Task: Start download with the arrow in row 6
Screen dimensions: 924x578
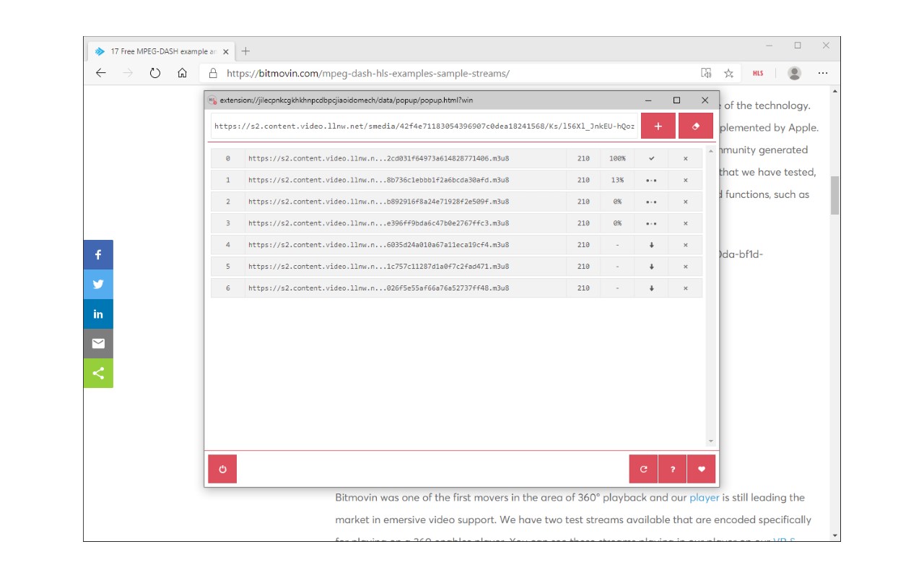Action: (651, 288)
